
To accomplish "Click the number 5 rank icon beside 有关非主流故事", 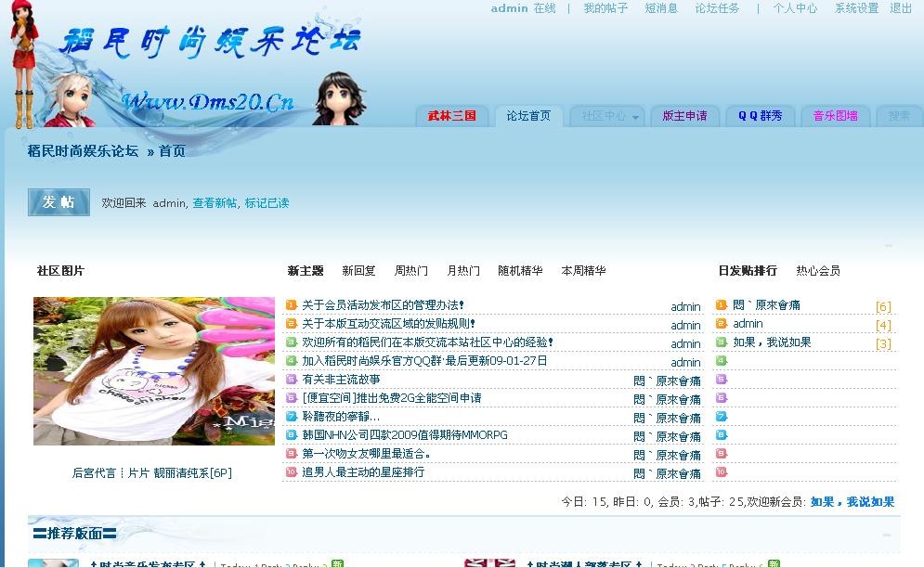I will click(x=291, y=380).
